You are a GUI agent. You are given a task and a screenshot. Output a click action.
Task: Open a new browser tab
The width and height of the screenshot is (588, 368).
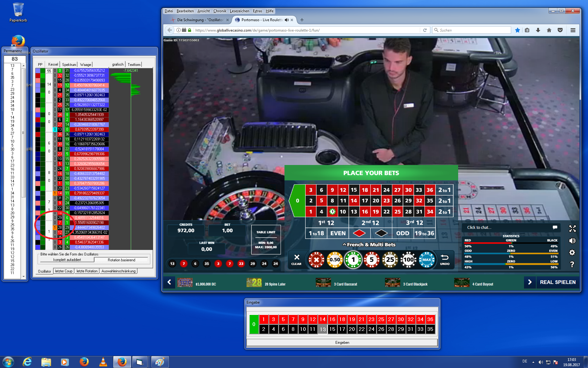[302, 20]
